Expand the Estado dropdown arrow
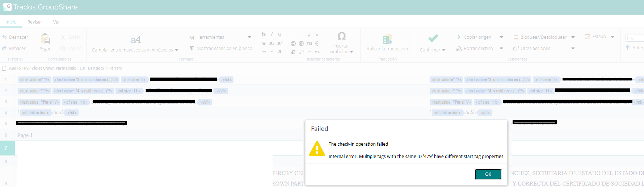 [x=613, y=37]
